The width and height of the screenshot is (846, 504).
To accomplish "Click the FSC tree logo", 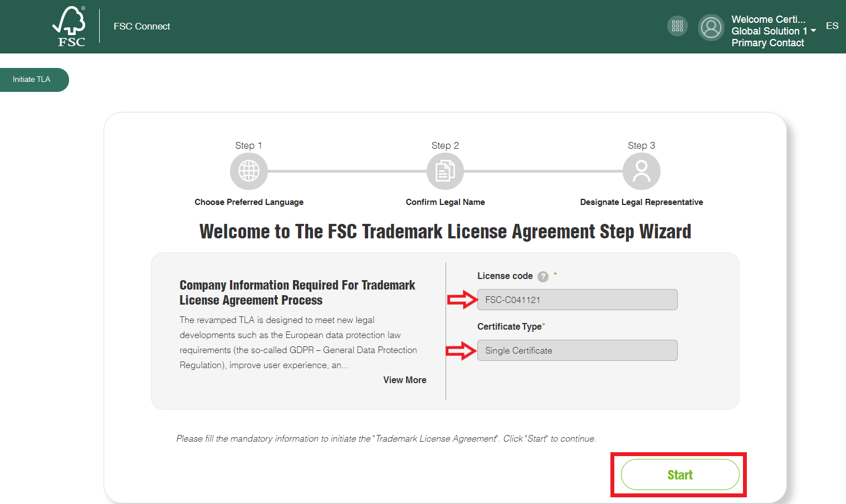I will coord(70,26).
